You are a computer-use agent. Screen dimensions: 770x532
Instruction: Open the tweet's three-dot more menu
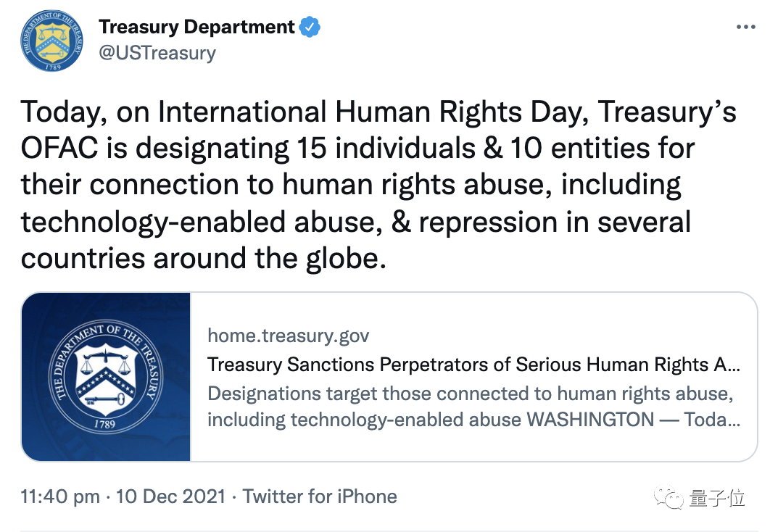tap(745, 27)
